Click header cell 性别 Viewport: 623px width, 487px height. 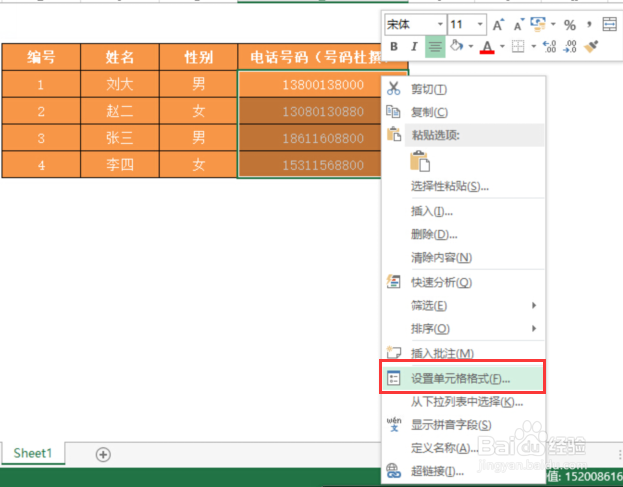(198, 57)
